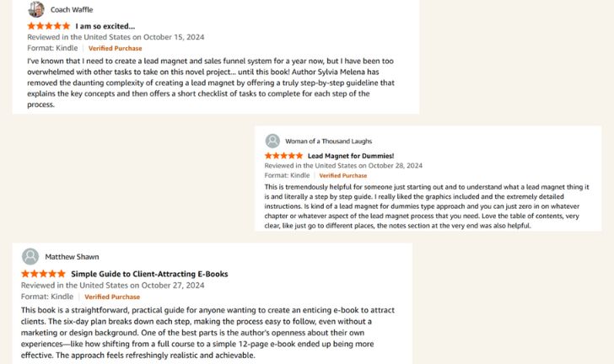Click Woman of a Thousand Laughs avatar
This screenshot has width=614, height=364.
pos(272,141)
